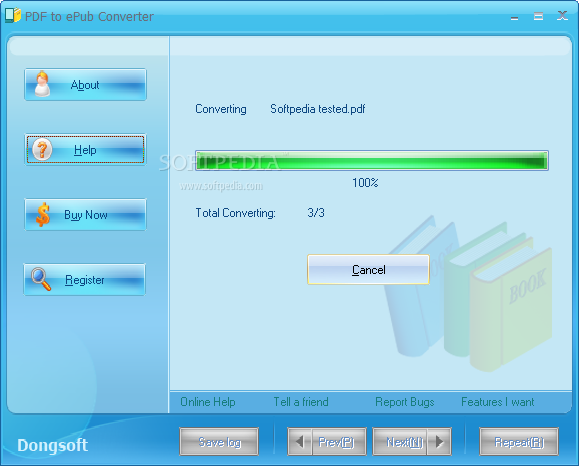Click the Total Converting: label
The width and height of the screenshot is (579, 466).
pos(236,213)
